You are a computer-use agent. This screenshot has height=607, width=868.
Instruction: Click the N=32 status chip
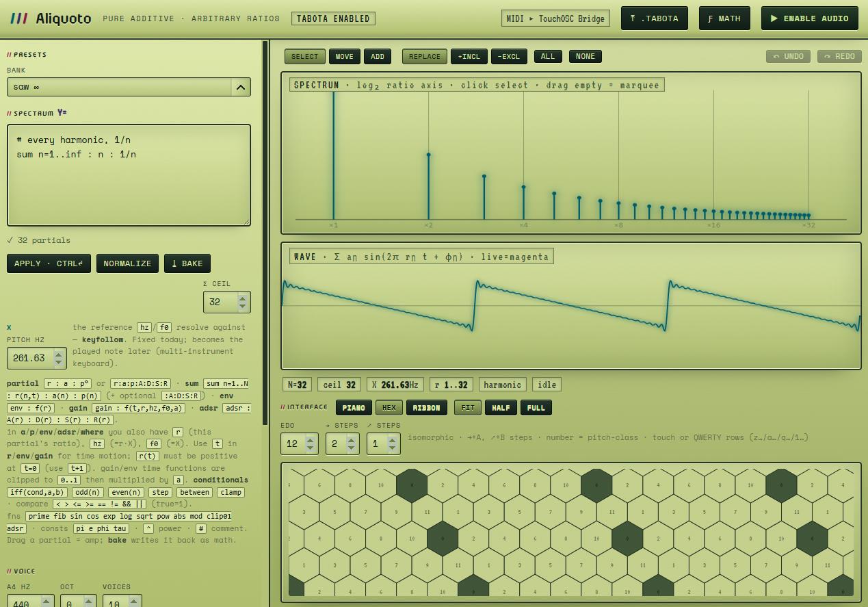297,385
